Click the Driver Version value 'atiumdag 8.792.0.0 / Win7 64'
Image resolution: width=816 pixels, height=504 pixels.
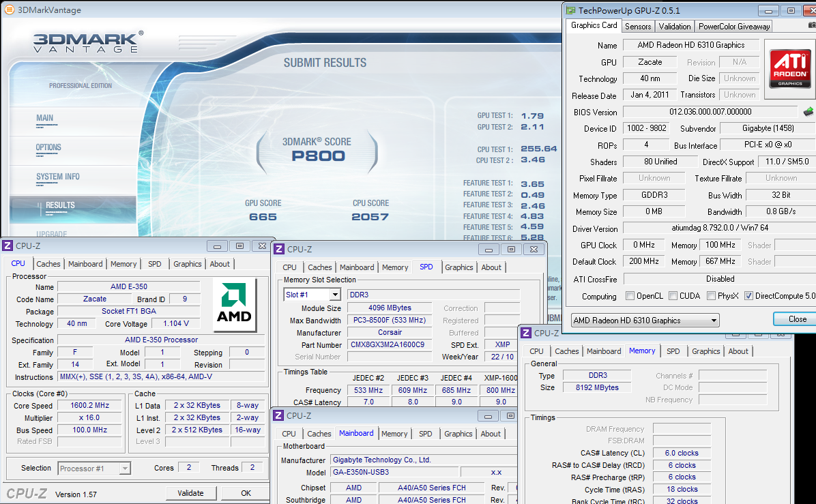(x=720, y=228)
